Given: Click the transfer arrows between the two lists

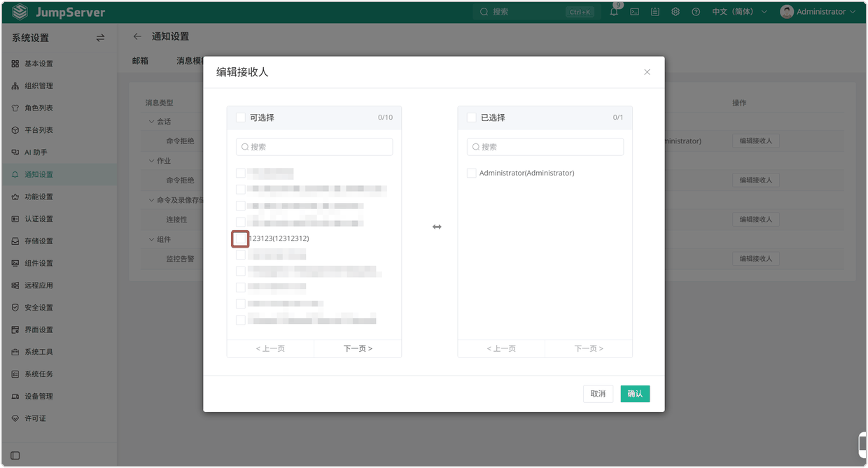Looking at the screenshot, I should click(437, 227).
